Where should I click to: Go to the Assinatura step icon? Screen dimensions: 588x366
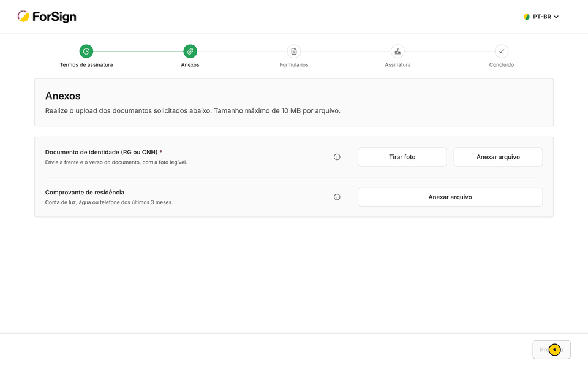tap(398, 51)
